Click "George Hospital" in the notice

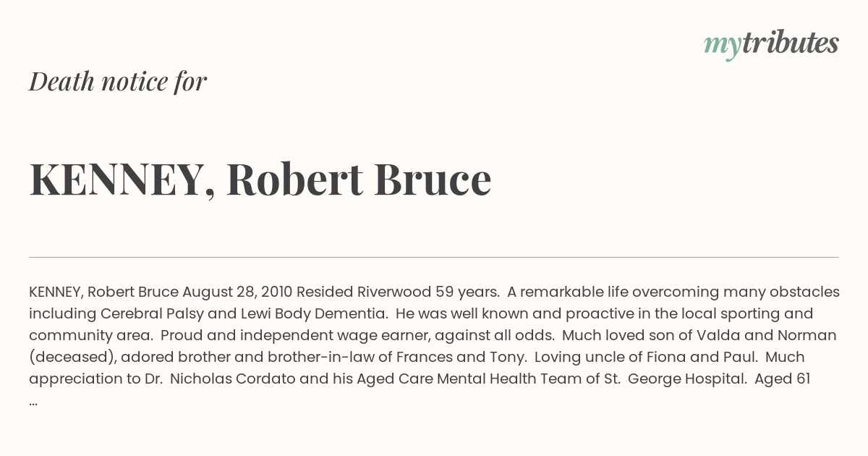[x=687, y=379]
